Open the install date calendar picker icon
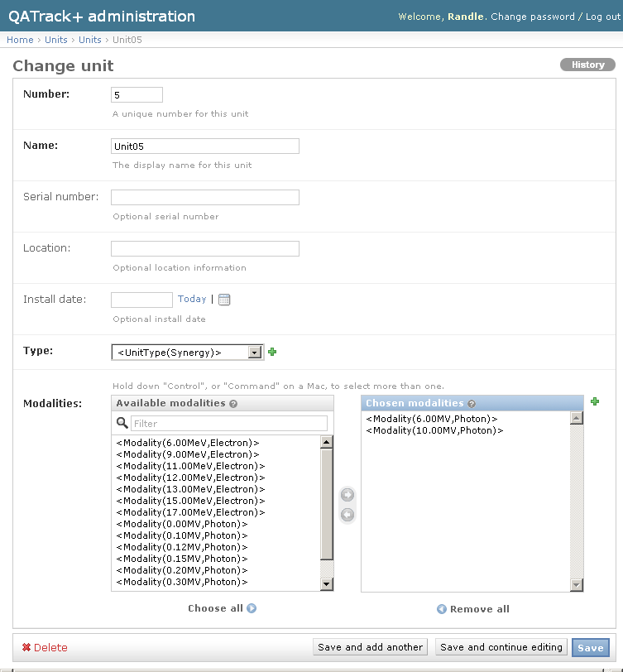The image size is (623, 672). [224, 300]
